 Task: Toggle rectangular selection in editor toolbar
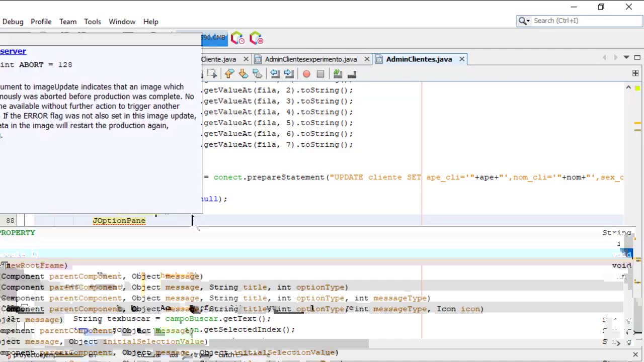pyautogui.click(x=212, y=74)
